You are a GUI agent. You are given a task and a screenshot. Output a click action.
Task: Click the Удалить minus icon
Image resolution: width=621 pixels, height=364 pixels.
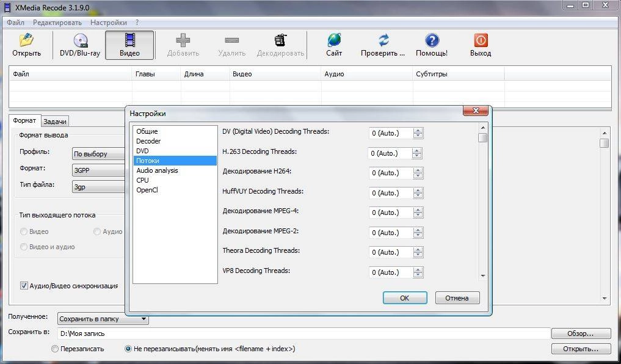231,40
